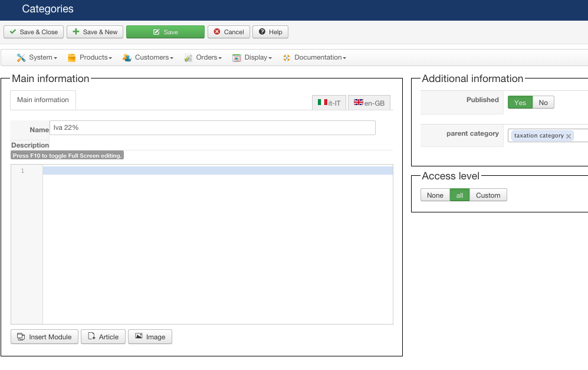Screen dimensions: 588x370
Task: Set Published to No
Action: pyautogui.click(x=543, y=103)
